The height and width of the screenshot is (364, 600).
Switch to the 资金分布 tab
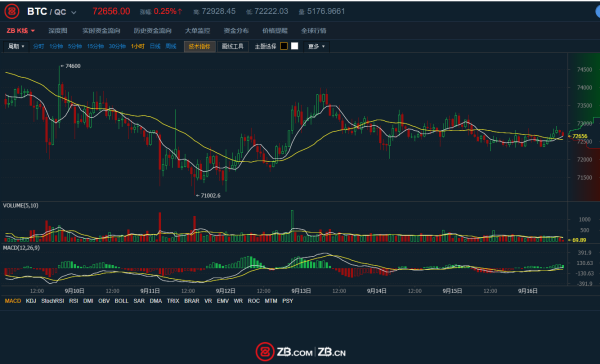click(x=236, y=31)
